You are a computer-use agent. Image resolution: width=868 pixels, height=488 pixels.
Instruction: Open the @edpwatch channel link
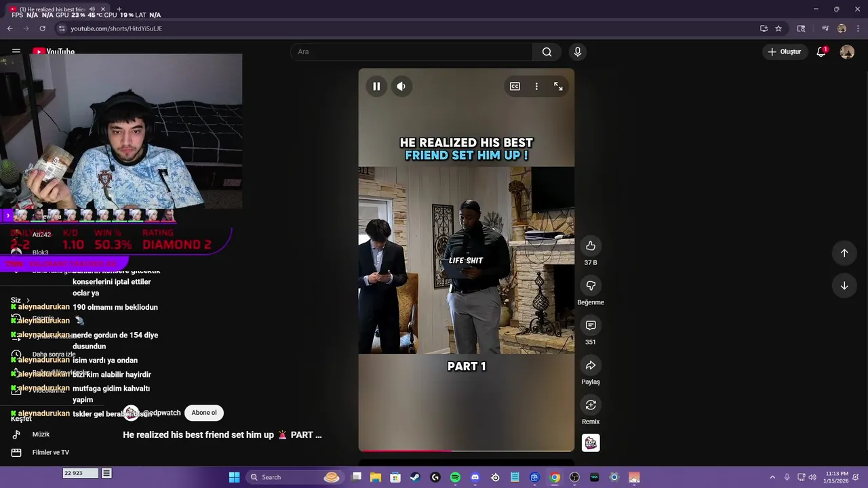click(161, 413)
